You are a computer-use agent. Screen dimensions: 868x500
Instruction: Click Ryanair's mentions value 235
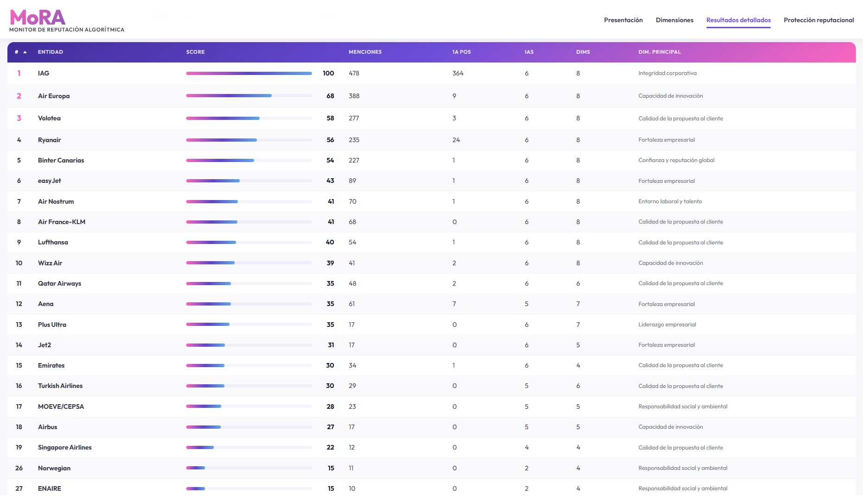tap(354, 140)
